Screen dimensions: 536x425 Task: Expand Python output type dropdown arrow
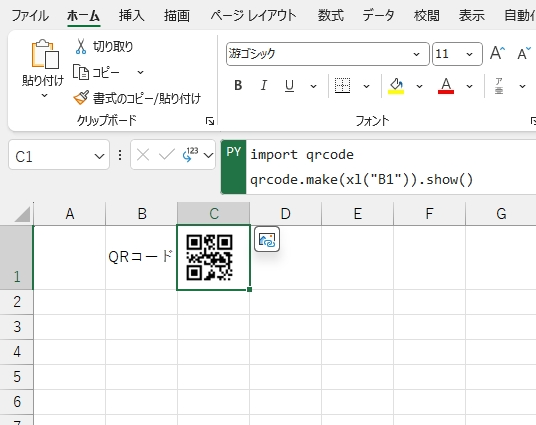[208, 156]
